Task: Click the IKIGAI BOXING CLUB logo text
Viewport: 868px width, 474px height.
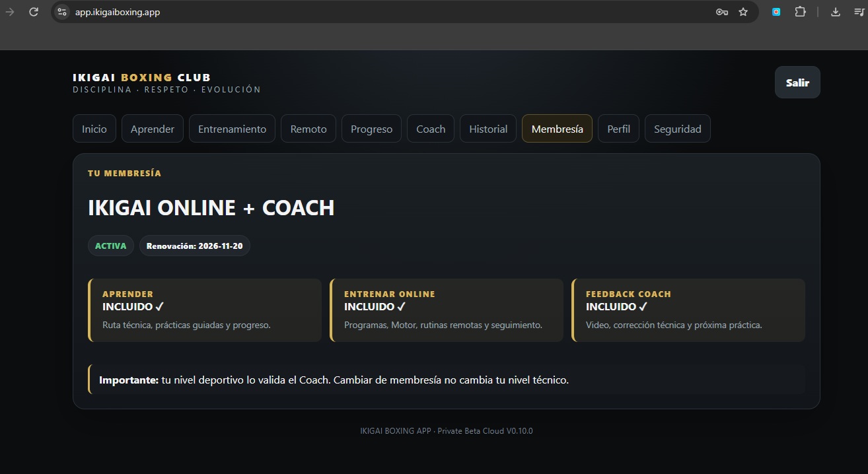Action: click(x=142, y=77)
